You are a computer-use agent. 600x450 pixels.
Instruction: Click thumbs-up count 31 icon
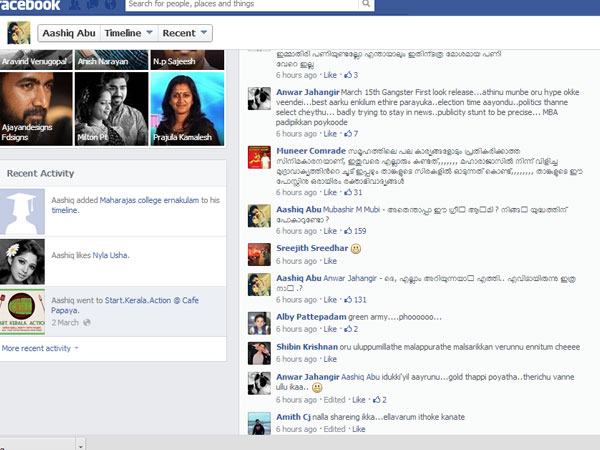click(x=348, y=192)
